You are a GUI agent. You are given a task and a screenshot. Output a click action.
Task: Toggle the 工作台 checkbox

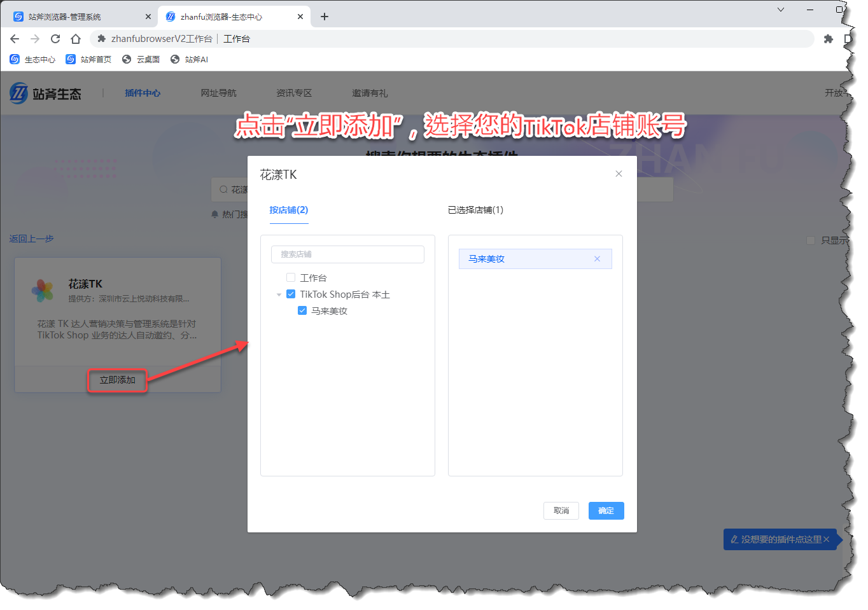tap(291, 277)
